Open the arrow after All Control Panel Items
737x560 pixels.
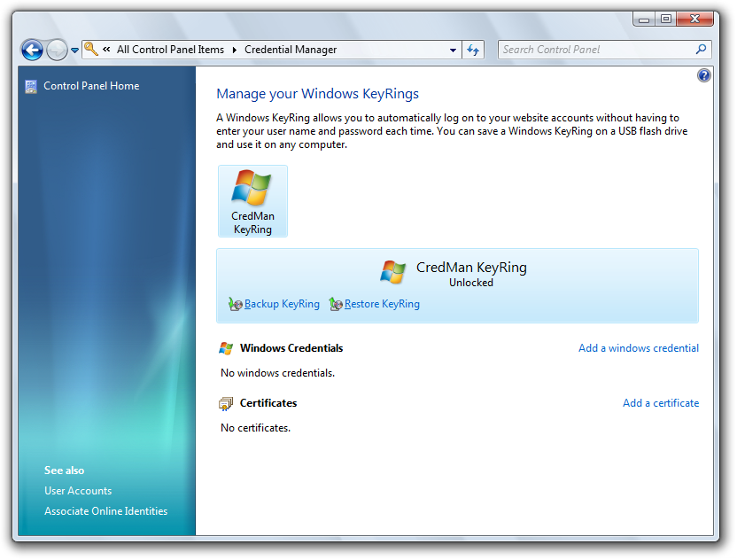click(235, 50)
